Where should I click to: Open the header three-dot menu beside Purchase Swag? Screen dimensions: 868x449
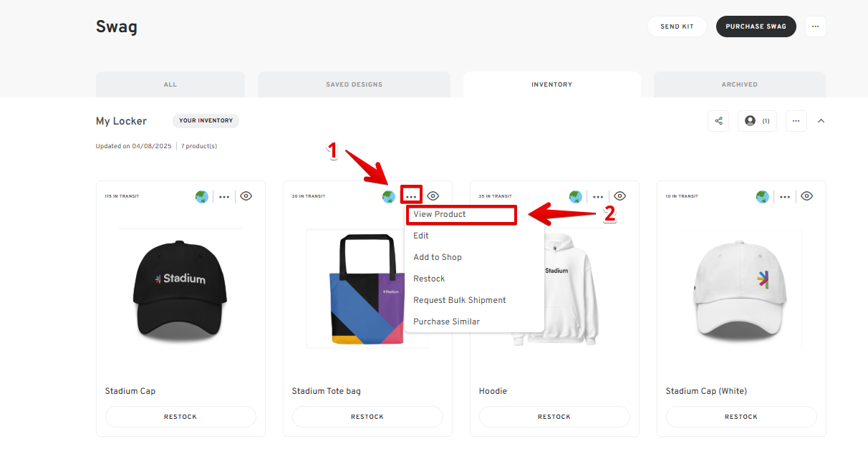coord(816,26)
